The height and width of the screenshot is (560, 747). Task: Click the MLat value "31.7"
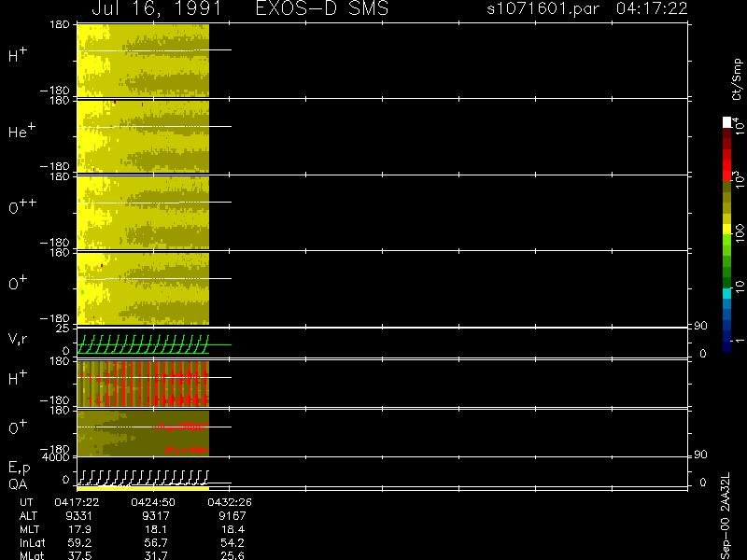click(156, 555)
